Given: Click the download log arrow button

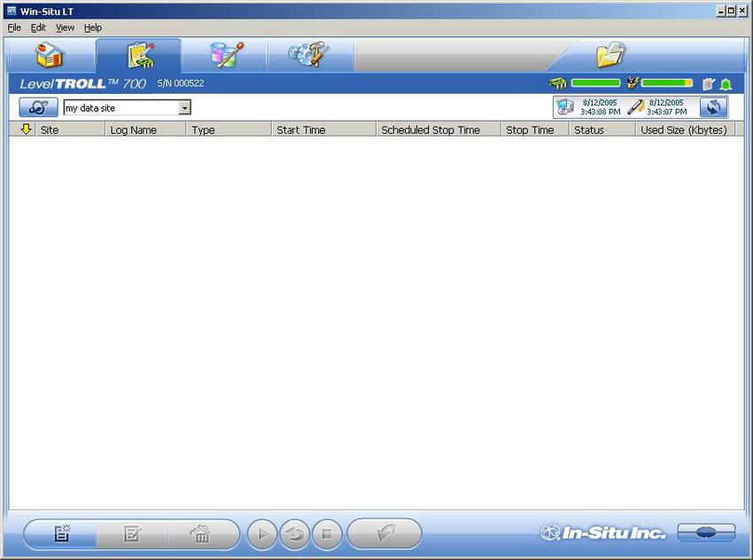Looking at the screenshot, I should (x=384, y=533).
